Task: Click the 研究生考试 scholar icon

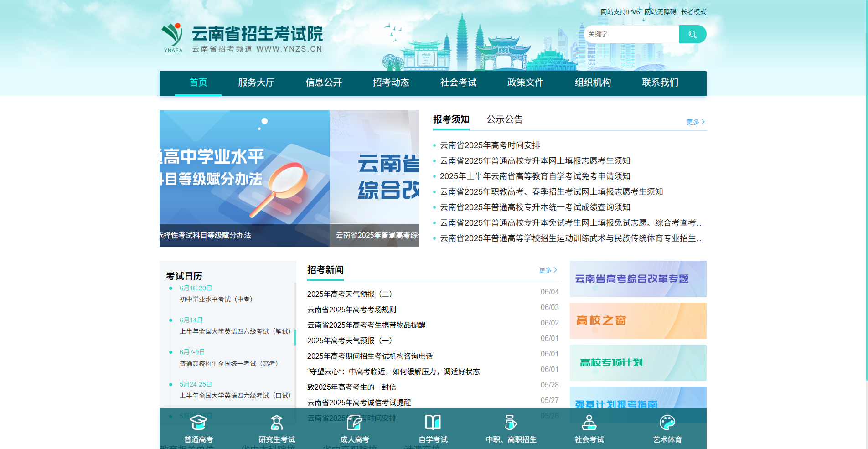Action: [276, 423]
